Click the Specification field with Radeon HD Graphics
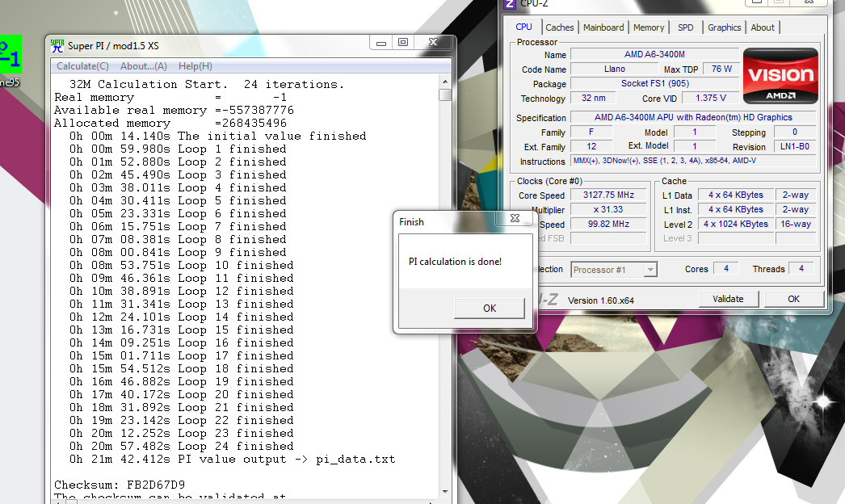This screenshot has width=845, height=504. 693,117
